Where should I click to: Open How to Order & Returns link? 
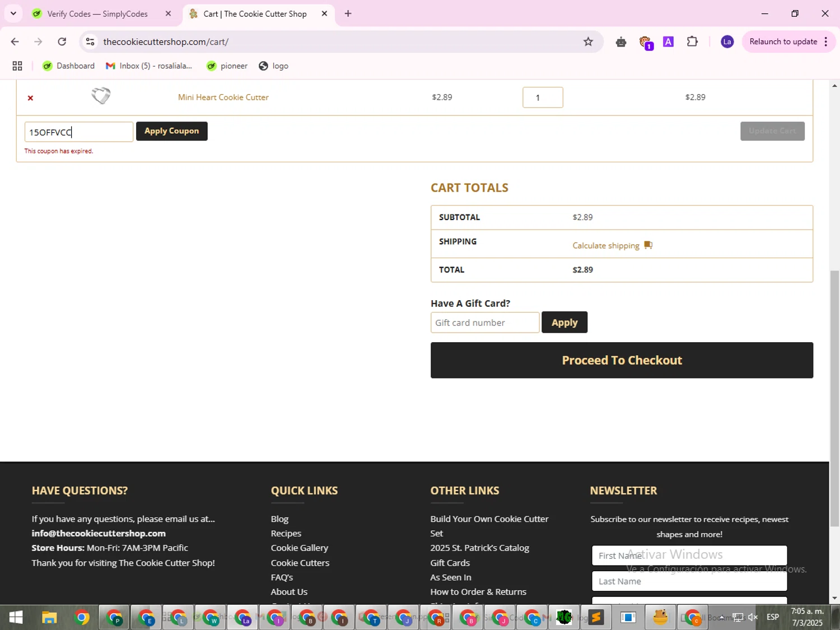click(478, 592)
